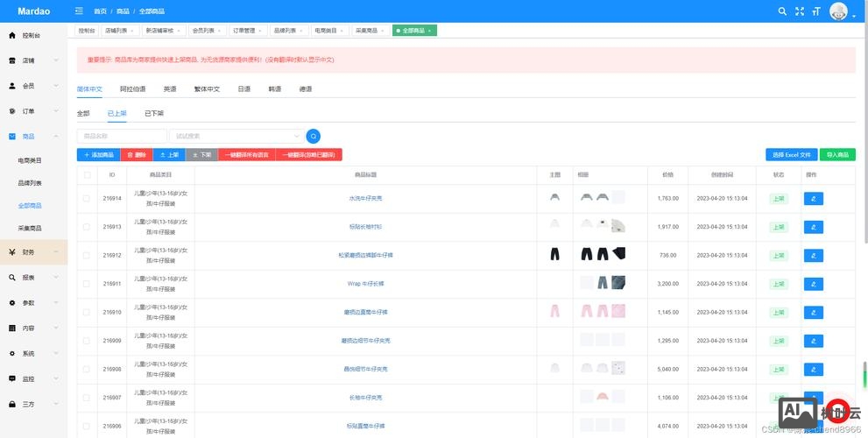Click the edit icon for product 216914

pos(814,199)
